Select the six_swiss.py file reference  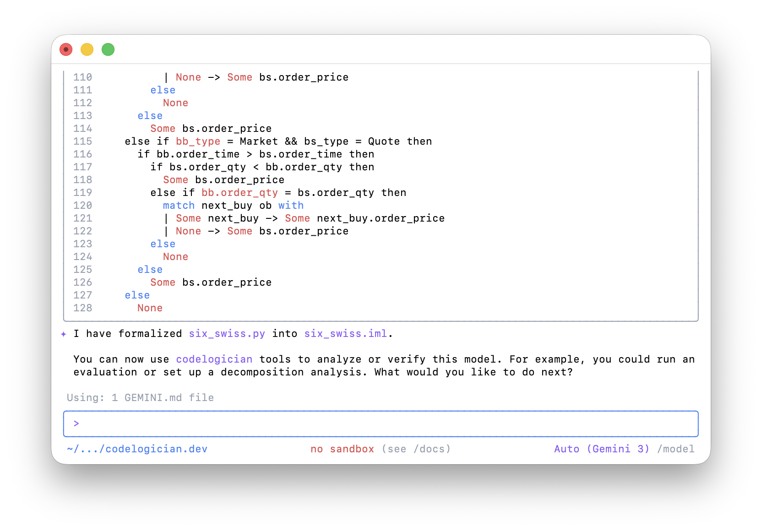point(227,334)
